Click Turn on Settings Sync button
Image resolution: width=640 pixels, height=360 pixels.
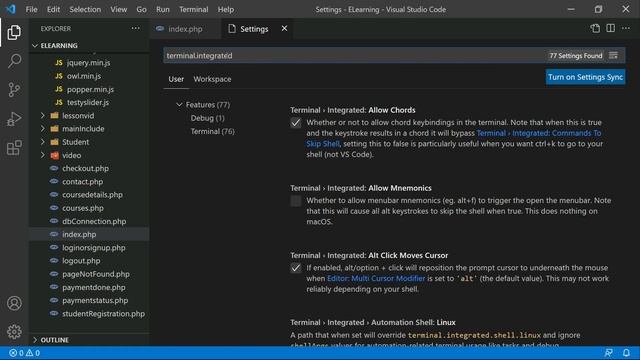coord(585,77)
